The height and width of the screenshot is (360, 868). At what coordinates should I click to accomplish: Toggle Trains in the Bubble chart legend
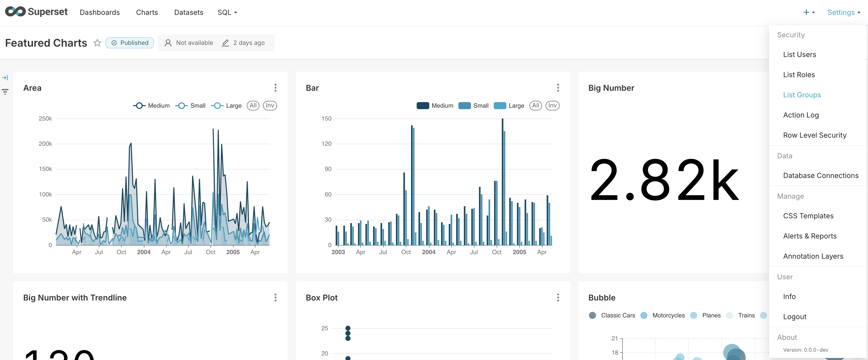point(740,315)
